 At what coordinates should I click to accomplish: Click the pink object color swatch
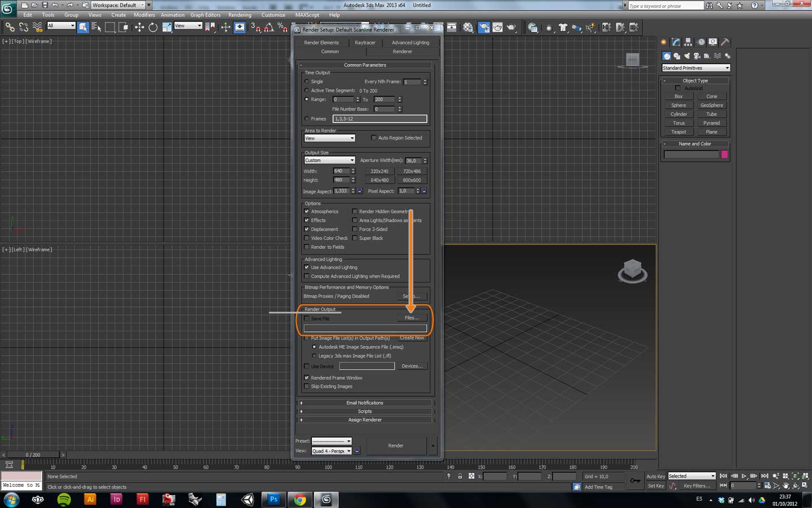(725, 155)
